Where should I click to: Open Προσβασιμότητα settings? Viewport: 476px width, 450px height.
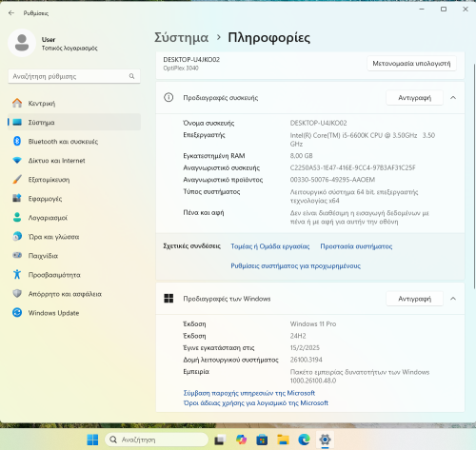(x=74, y=275)
